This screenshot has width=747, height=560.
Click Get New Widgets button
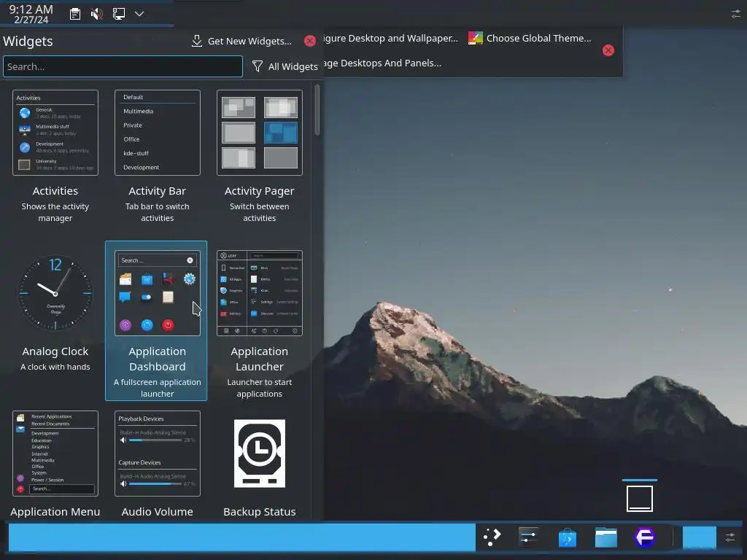(x=241, y=41)
